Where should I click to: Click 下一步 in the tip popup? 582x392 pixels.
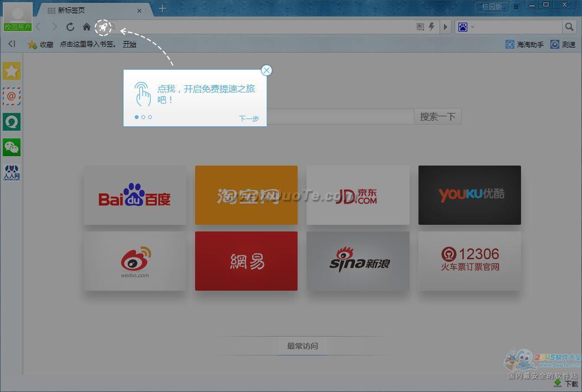coord(249,118)
